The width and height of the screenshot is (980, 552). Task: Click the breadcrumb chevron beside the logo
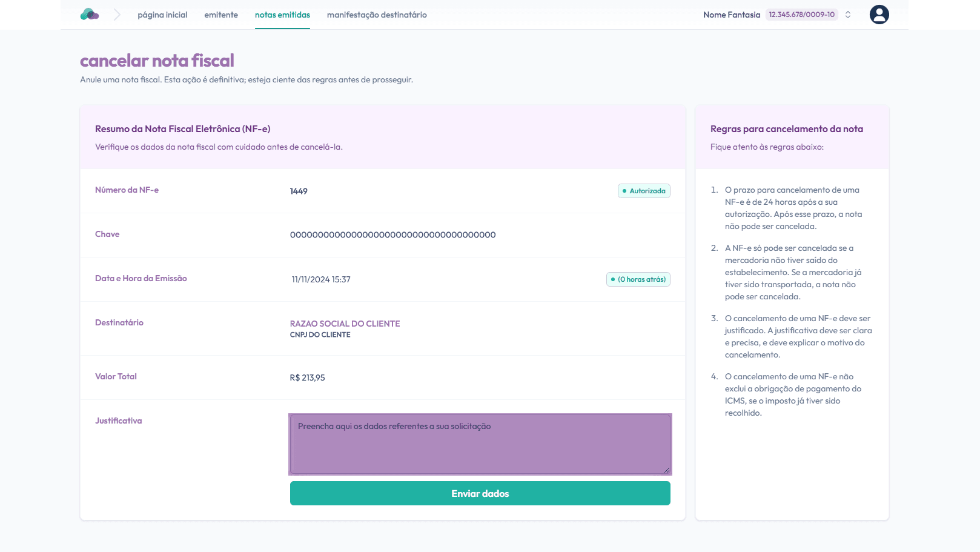(x=117, y=15)
